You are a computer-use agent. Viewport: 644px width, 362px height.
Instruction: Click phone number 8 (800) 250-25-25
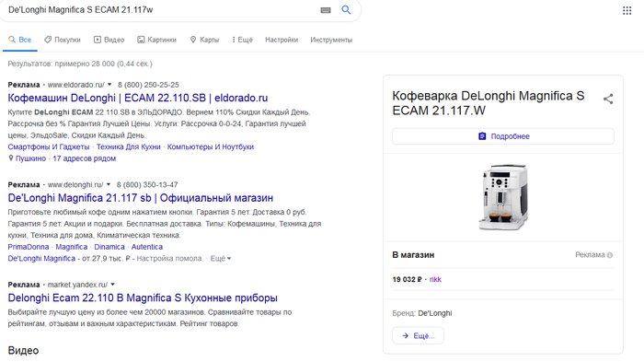pyautogui.click(x=148, y=85)
